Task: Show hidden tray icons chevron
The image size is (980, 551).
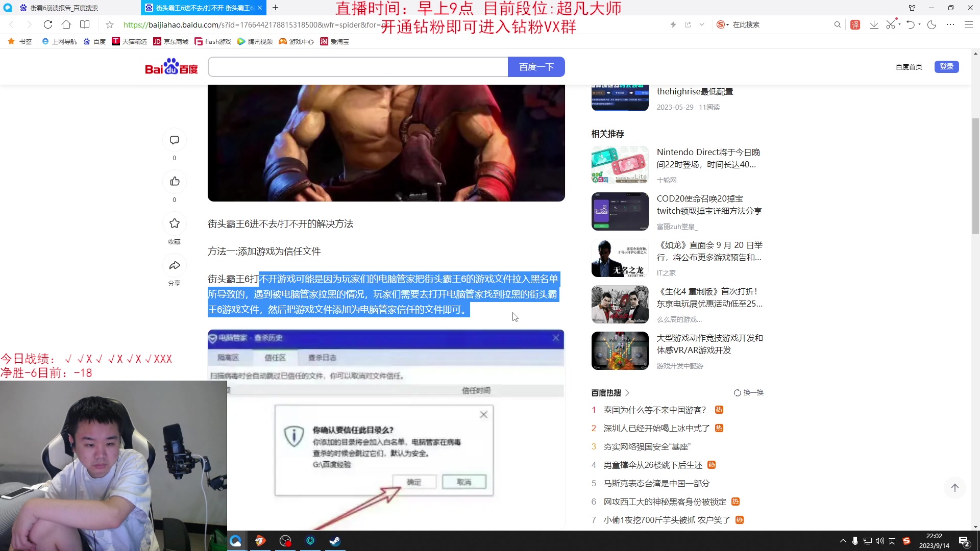Action: (843, 541)
